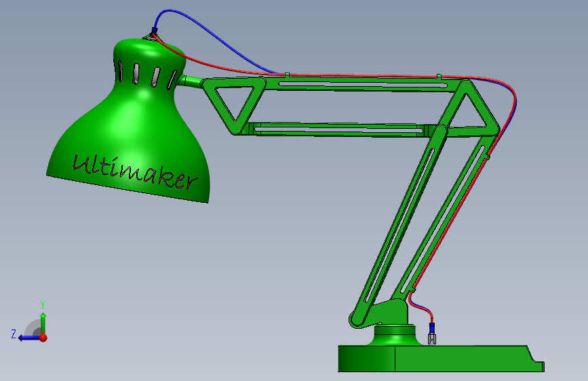Viewport: 588px width, 381px height.
Task: Select the rectangular lamp base block
Action: pos(441,359)
